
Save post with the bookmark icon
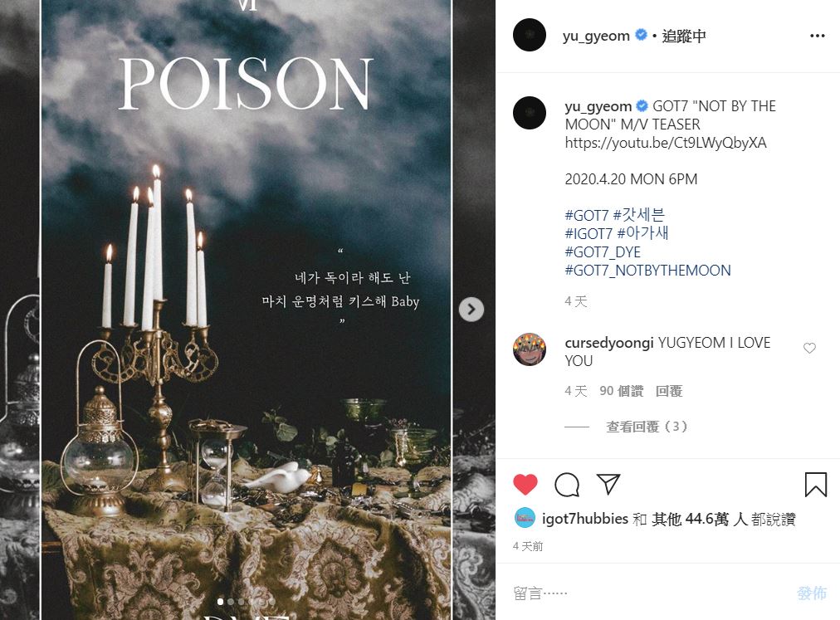click(x=815, y=485)
